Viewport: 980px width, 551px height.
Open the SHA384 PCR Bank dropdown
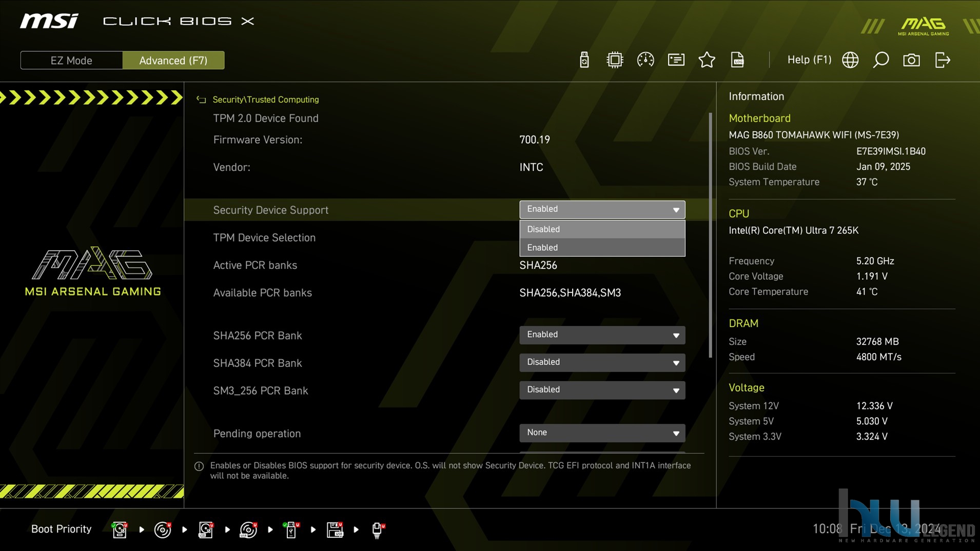(602, 363)
